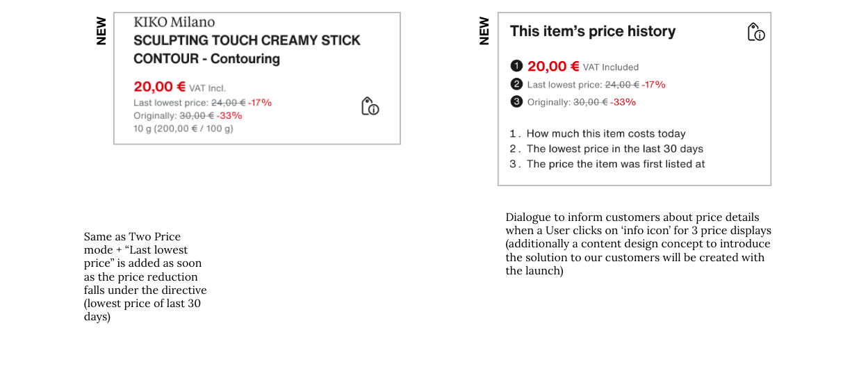Click the Sculpting Touch Creamy Stick product title
Image resolution: width=868 pixels, height=387 pixels.
pos(247,49)
